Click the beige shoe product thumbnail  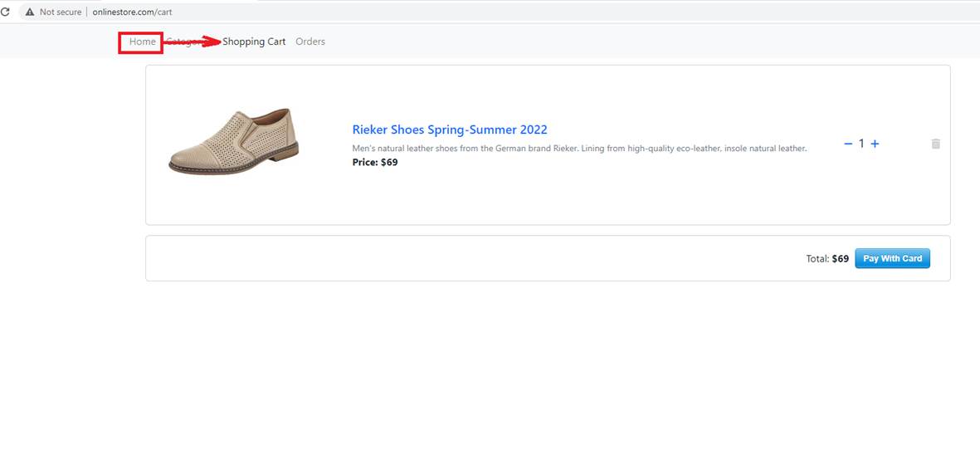point(234,140)
